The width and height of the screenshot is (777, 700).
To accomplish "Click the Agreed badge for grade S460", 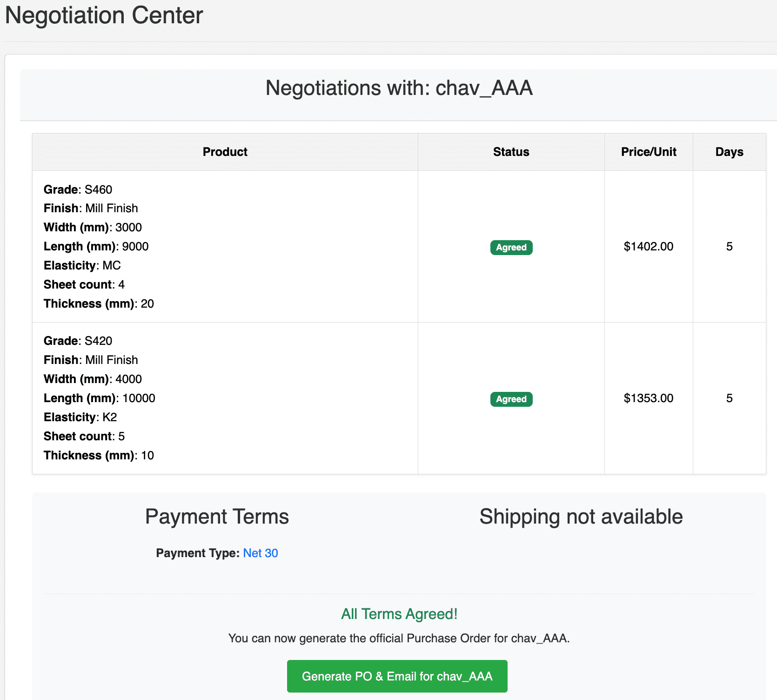I will pyautogui.click(x=511, y=247).
